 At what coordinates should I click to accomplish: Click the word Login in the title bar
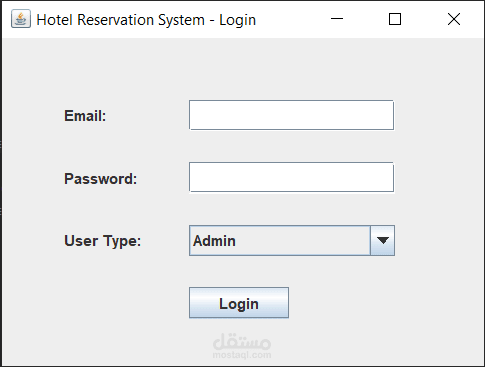(x=237, y=20)
